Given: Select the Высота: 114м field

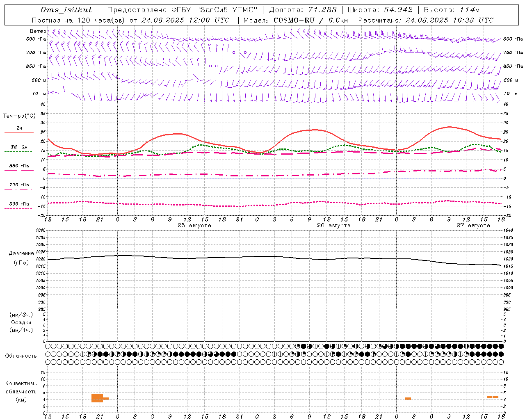Looking at the screenshot, I should [452, 10].
